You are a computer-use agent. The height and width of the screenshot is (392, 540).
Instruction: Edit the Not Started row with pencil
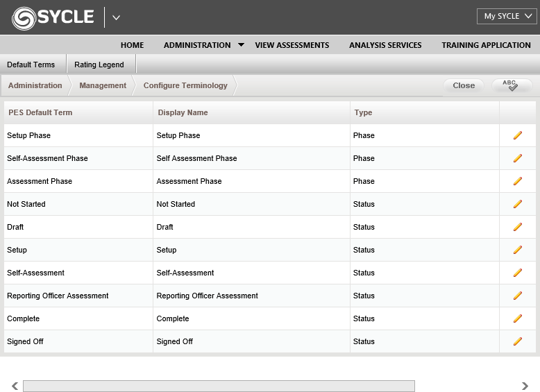[x=518, y=204]
